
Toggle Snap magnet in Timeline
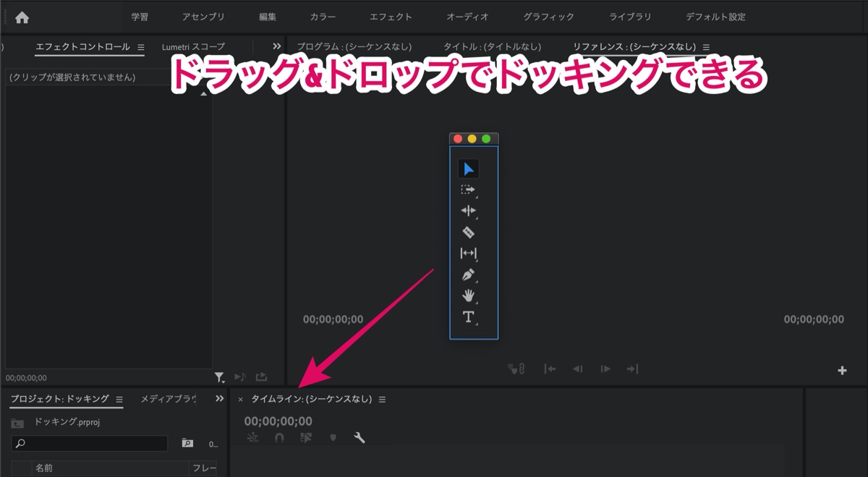[x=279, y=438]
